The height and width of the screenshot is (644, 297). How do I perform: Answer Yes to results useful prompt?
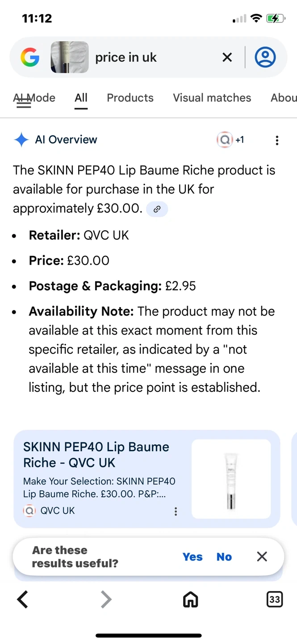[192, 557]
